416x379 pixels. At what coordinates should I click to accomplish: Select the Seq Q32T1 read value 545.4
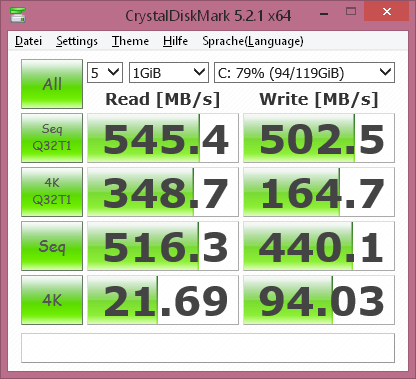163,138
